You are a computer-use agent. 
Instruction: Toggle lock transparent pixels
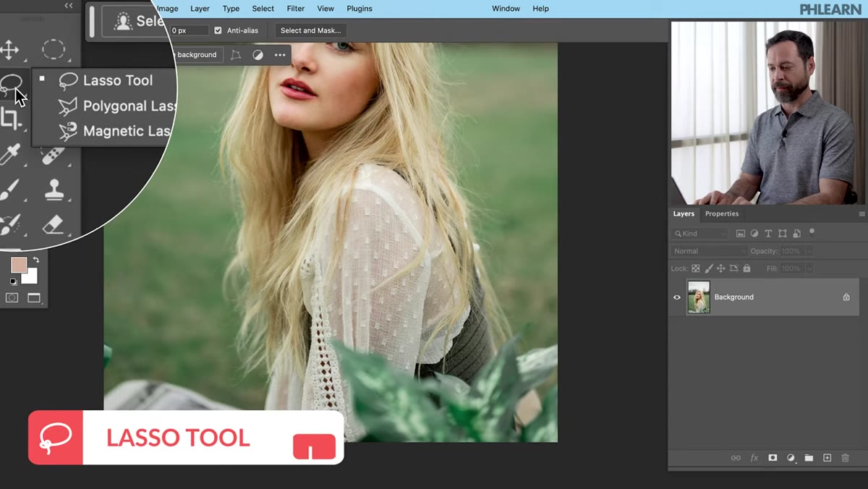click(696, 268)
